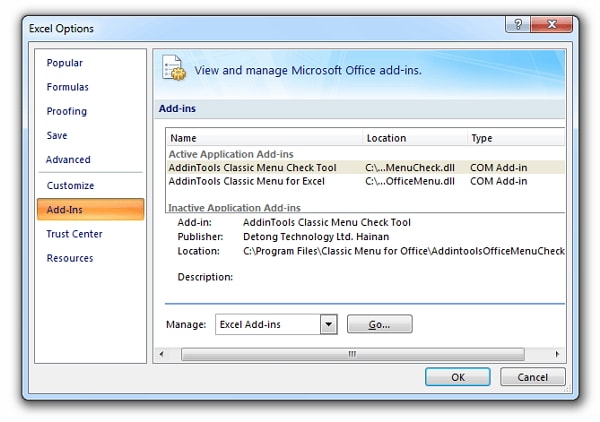Click the publisher Detong Technology Ltd. Hainan
Image resolution: width=600 pixels, height=422 pixels.
pos(316,237)
